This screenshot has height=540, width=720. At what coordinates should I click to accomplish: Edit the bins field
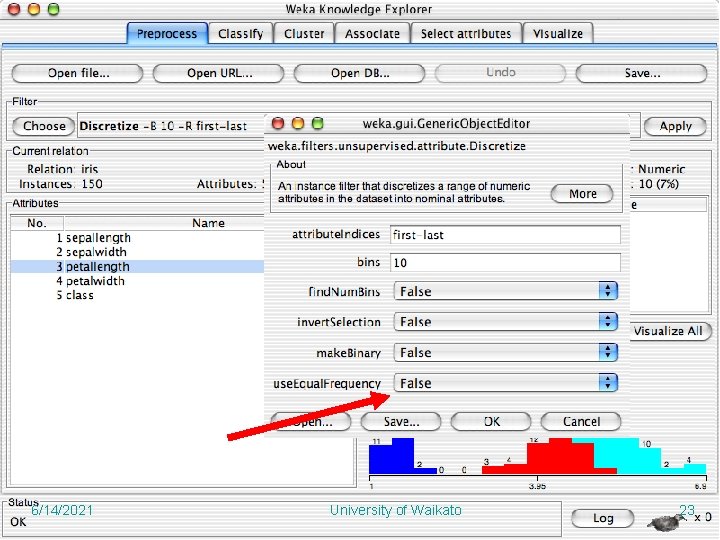point(505,262)
